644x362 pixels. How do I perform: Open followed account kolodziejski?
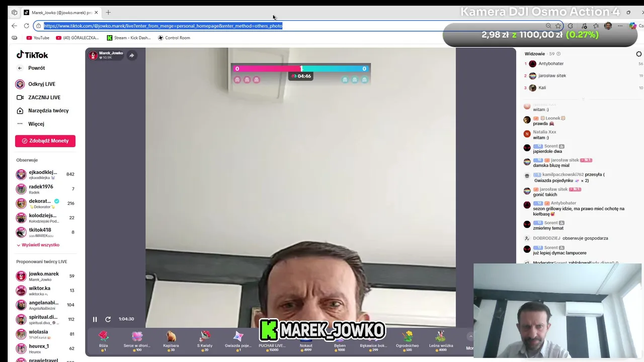(45, 218)
